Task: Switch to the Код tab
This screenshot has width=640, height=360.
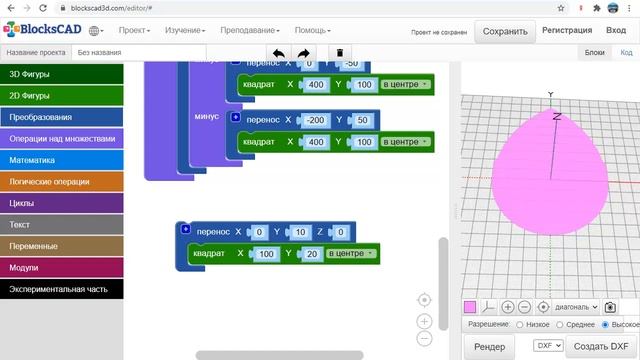Action: click(x=626, y=52)
